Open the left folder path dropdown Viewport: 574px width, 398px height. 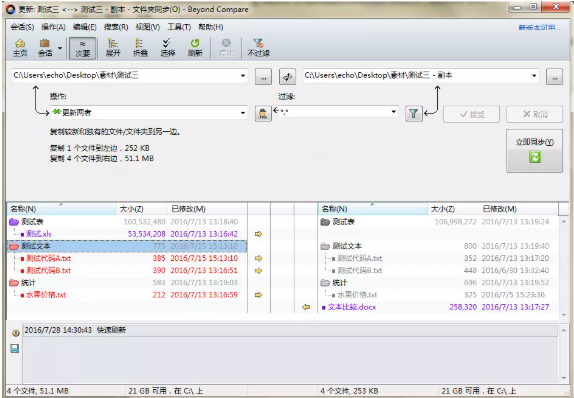tap(243, 76)
